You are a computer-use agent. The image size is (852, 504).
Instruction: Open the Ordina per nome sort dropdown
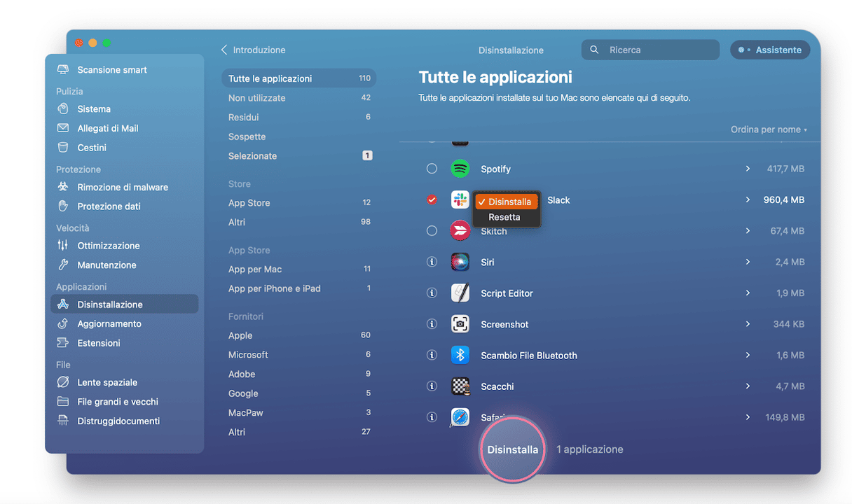(x=769, y=129)
